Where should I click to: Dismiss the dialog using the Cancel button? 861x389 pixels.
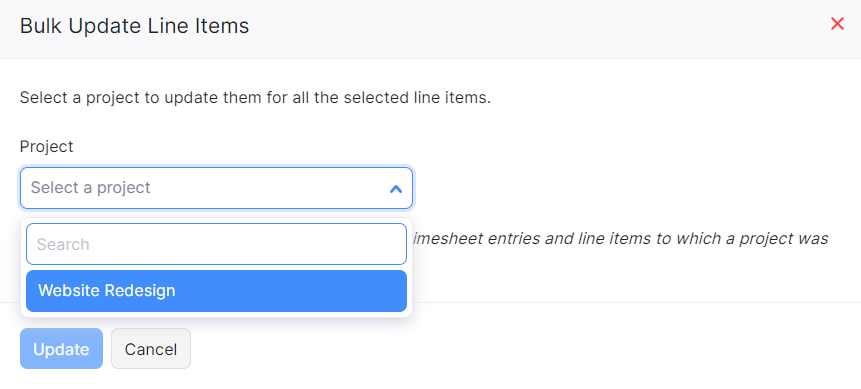click(151, 349)
